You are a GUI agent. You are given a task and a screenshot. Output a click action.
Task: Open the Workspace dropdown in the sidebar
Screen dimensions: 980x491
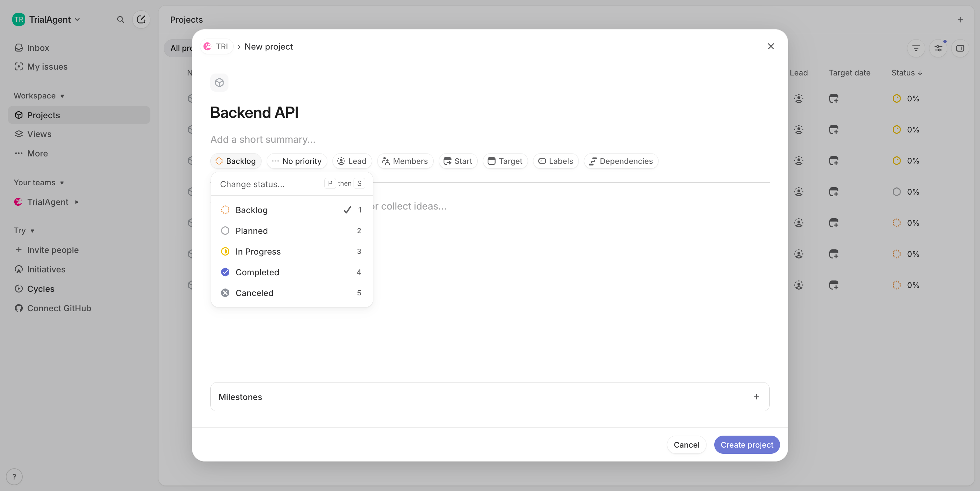tap(39, 96)
